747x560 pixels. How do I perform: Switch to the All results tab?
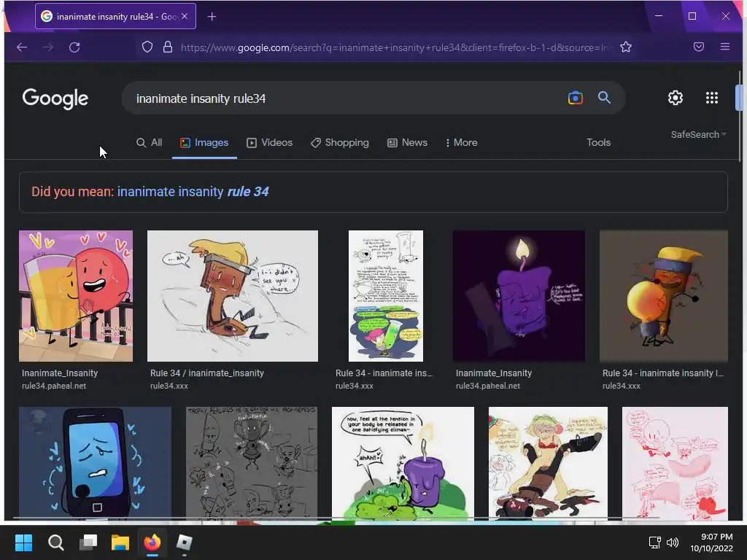click(x=149, y=142)
